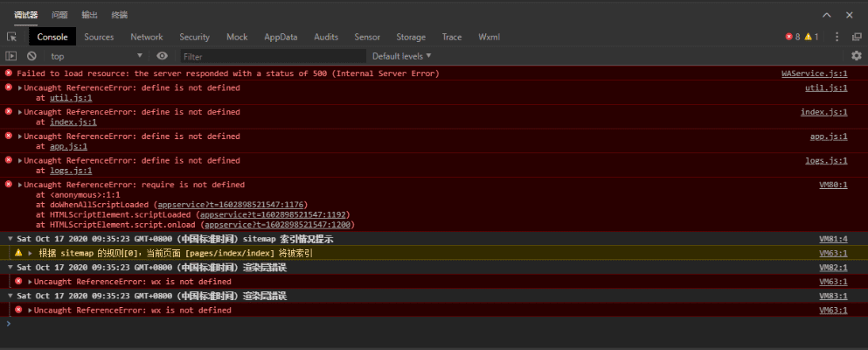868x350 pixels.
Task: Show the console sidebar panel icon
Action: pos(11,56)
